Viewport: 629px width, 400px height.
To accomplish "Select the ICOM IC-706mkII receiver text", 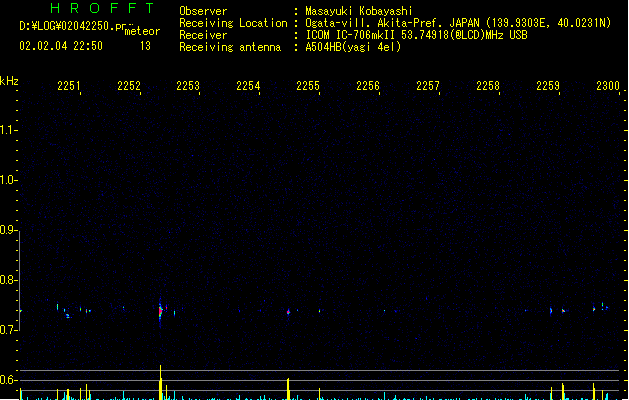I will coord(416,35).
